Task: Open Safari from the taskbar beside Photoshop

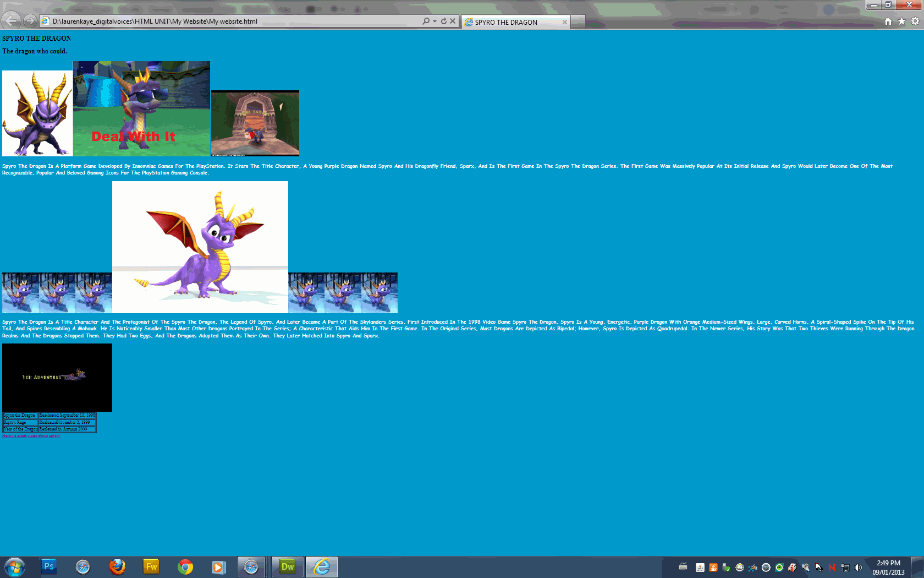Action: (83, 566)
